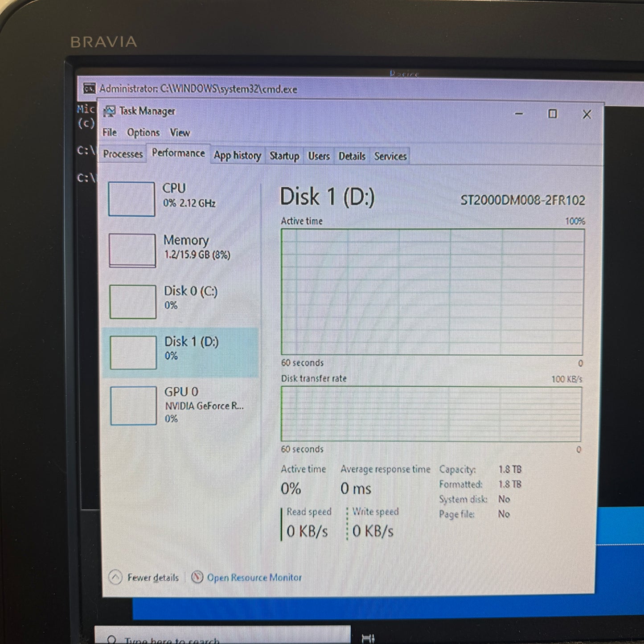Click the ST2000DM008-2FR102 model text
This screenshot has height=644, width=644.
pyautogui.click(x=522, y=201)
